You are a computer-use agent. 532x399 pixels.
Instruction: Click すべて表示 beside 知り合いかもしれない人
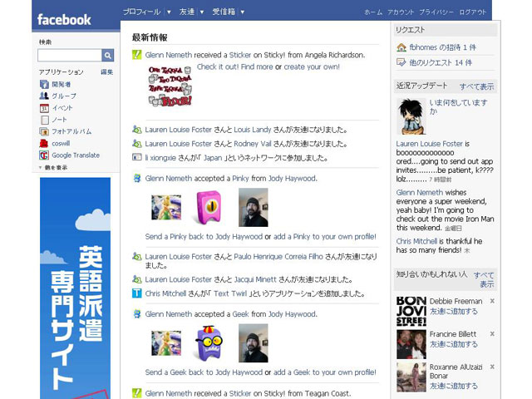[485, 279]
